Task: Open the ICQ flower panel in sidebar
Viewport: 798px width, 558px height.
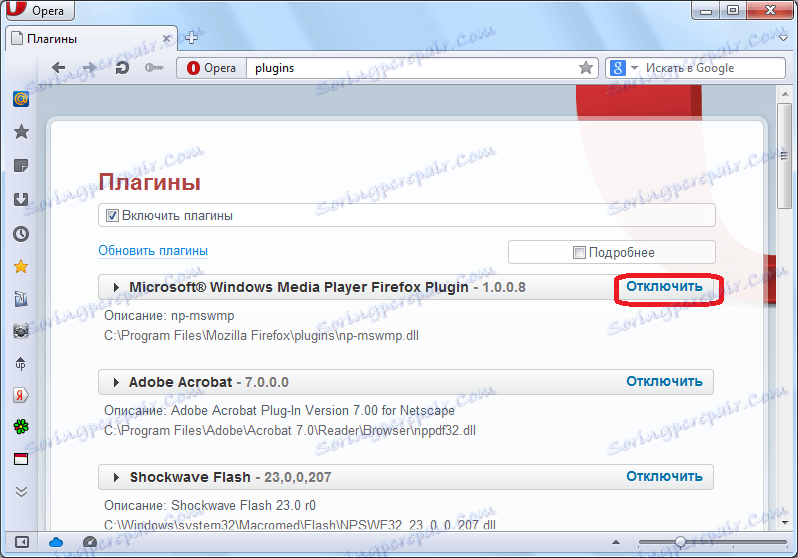Action: click(21, 427)
